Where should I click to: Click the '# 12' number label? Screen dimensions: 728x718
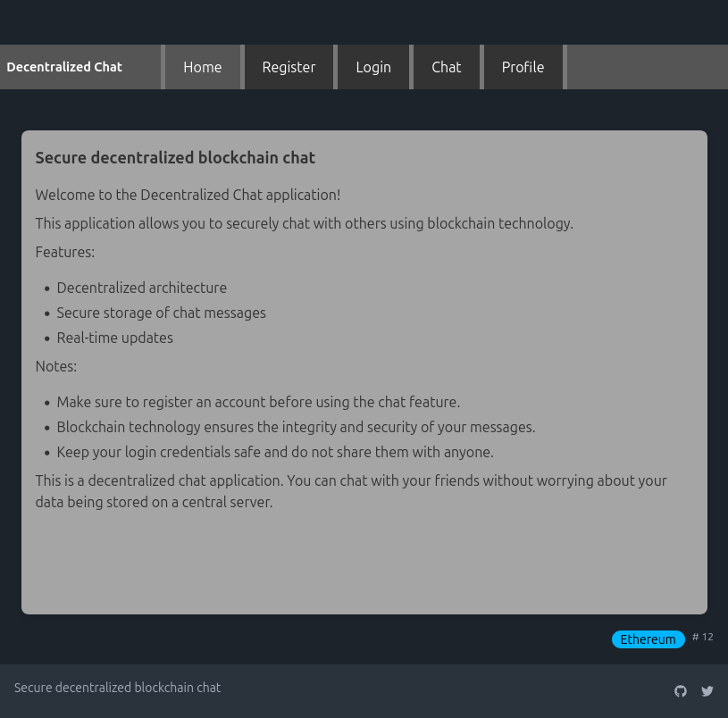(703, 638)
